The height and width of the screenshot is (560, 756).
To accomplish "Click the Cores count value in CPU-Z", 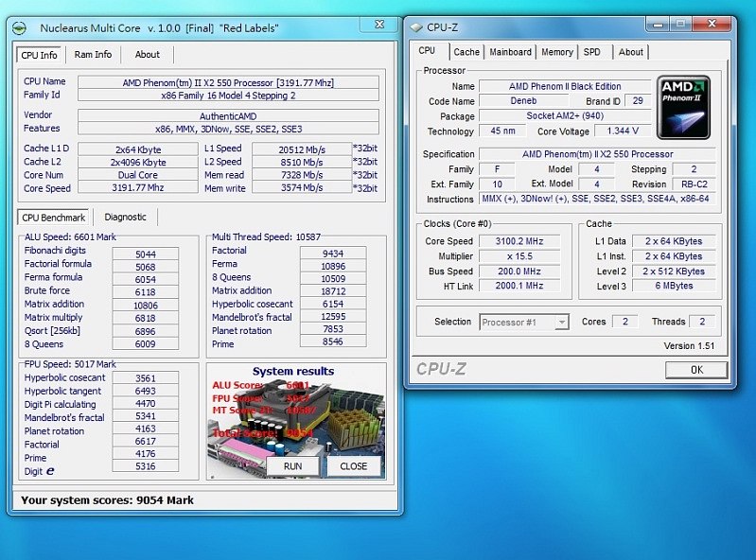I will (x=624, y=322).
